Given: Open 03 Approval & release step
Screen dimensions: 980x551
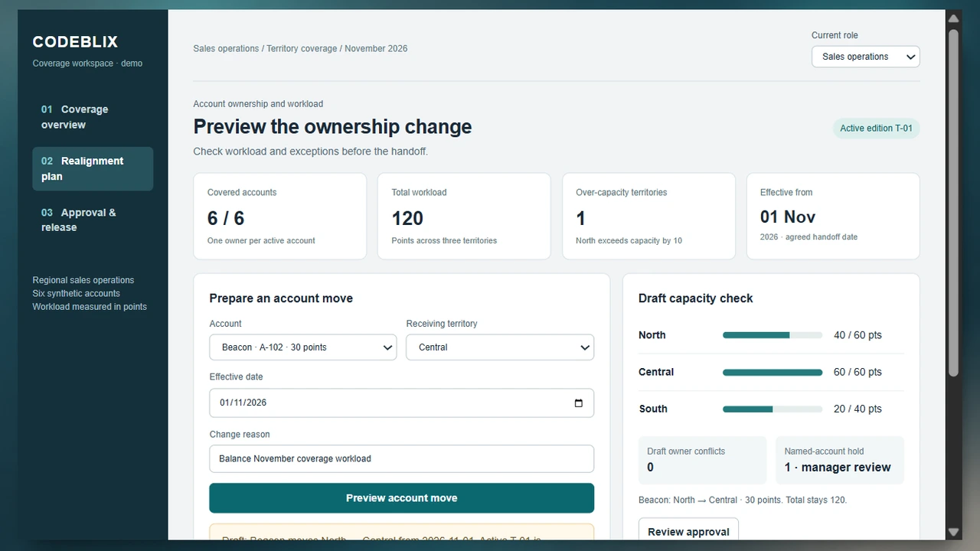Looking at the screenshot, I should (x=93, y=220).
